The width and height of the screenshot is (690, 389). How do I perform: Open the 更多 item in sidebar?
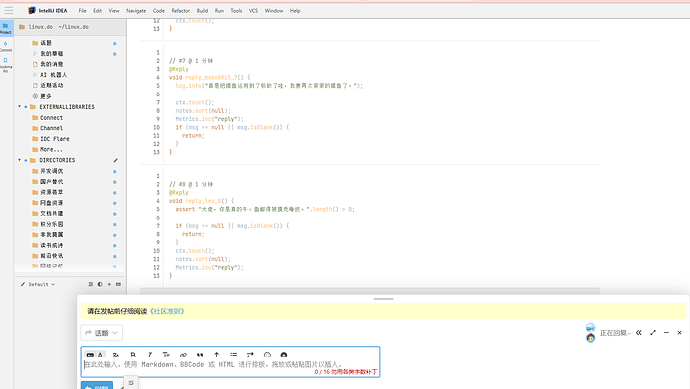click(x=46, y=96)
